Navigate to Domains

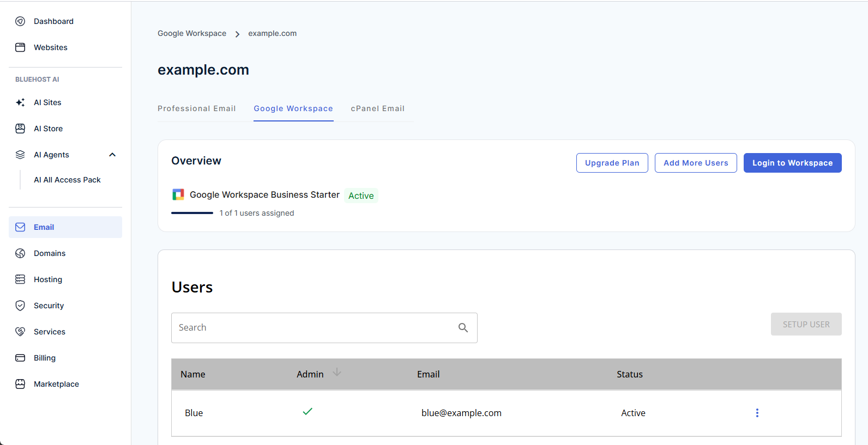[x=50, y=253]
